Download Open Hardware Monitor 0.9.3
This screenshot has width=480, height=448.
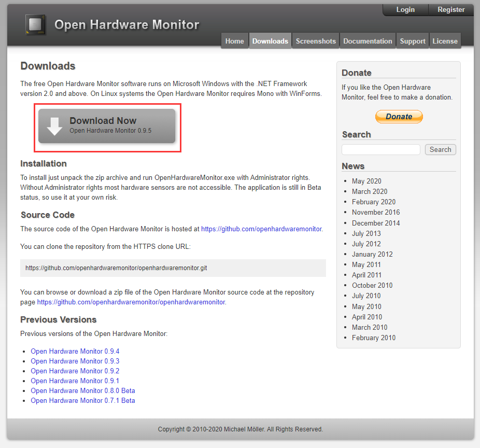point(75,361)
